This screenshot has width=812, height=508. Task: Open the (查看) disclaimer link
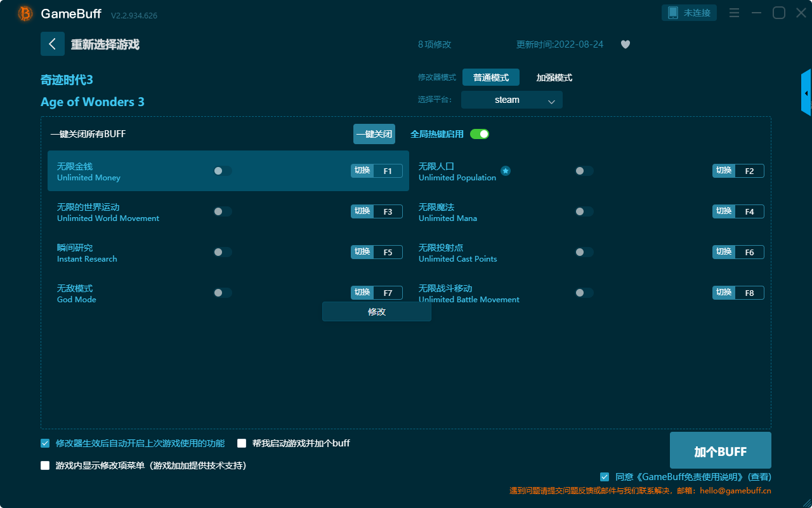[759, 477]
